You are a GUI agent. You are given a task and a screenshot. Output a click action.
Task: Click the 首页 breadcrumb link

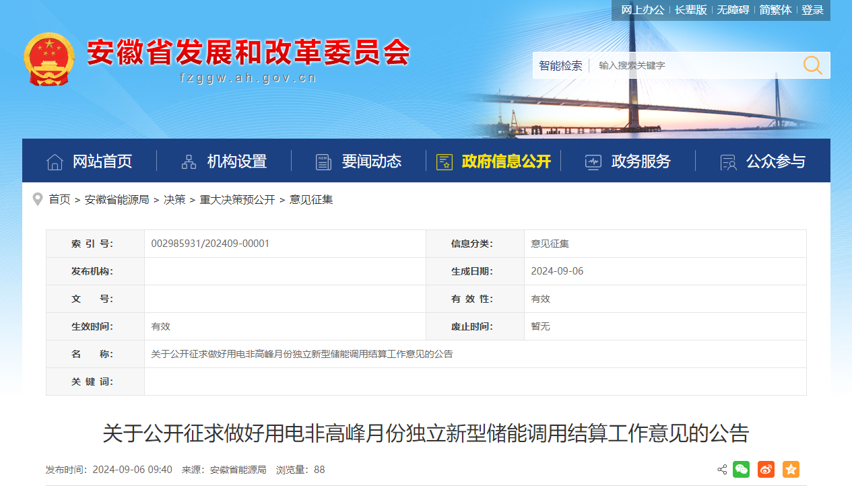pos(59,200)
